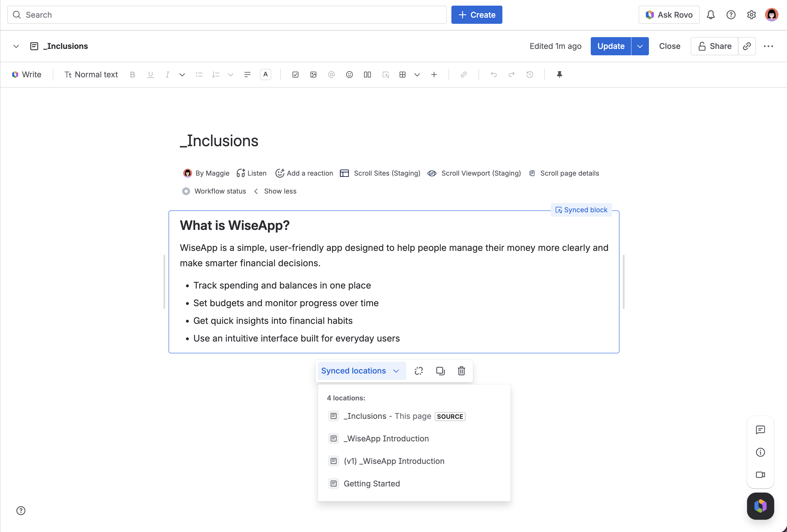Open the _WiseApp Introduction location
This screenshot has height=532, width=787.
[x=414, y=439]
